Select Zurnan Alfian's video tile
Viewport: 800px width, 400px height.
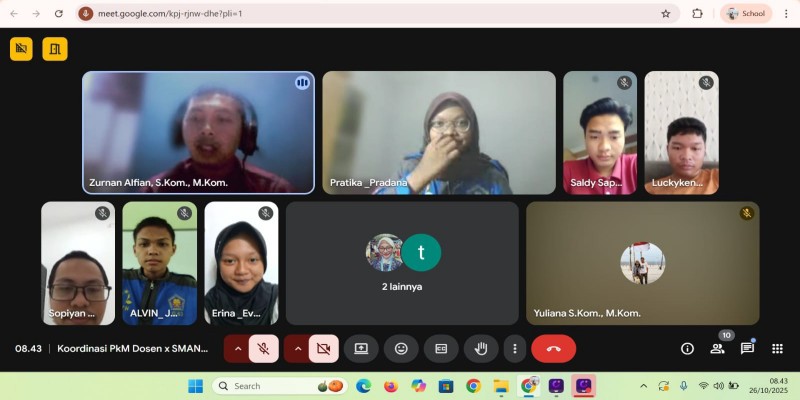pyautogui.click(x=198, y=131)
